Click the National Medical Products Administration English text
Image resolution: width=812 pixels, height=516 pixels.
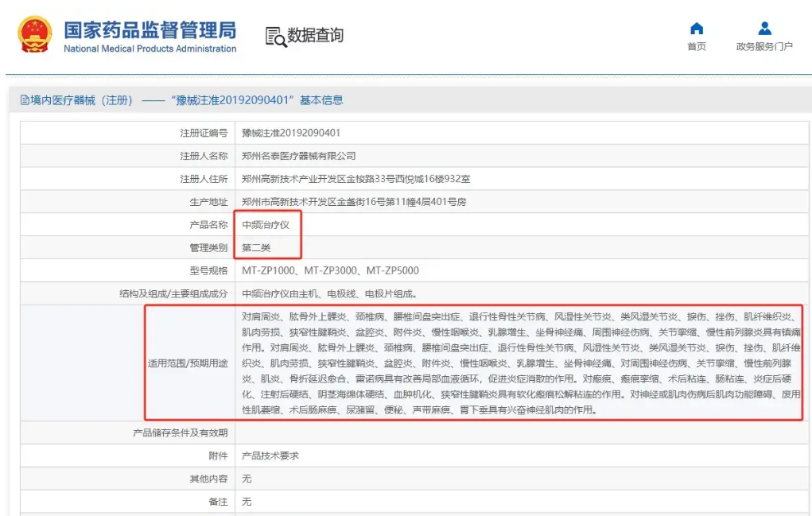(x=150, y=49)
